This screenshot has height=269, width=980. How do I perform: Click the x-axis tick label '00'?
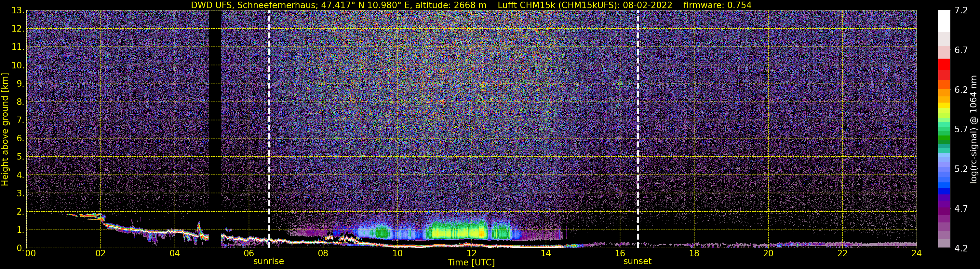click(x=31, y=254)
